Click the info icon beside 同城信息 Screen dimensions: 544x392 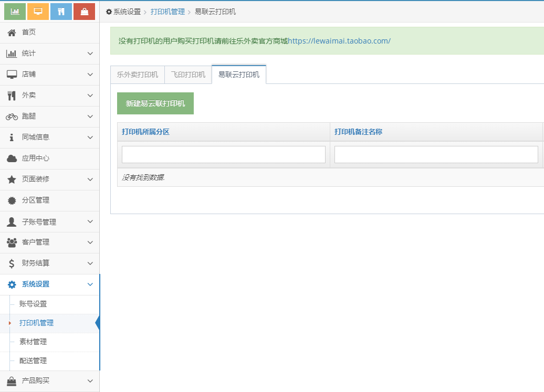pyautogui.click(x=12, y=137)
